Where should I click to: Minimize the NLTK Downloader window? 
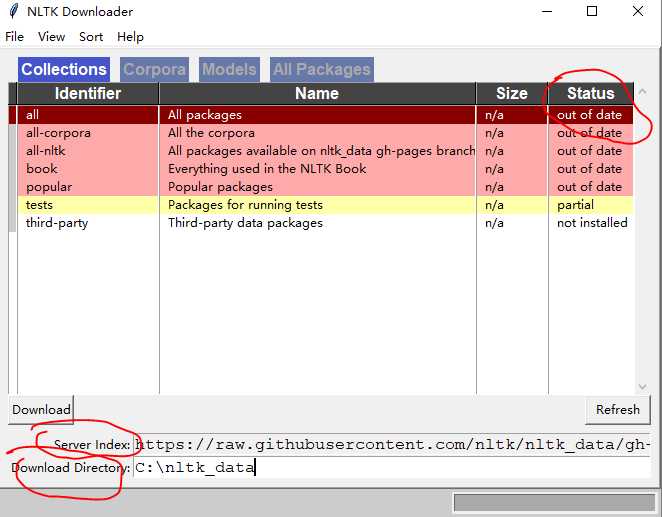pyautogui.click(x=547, y=11)
